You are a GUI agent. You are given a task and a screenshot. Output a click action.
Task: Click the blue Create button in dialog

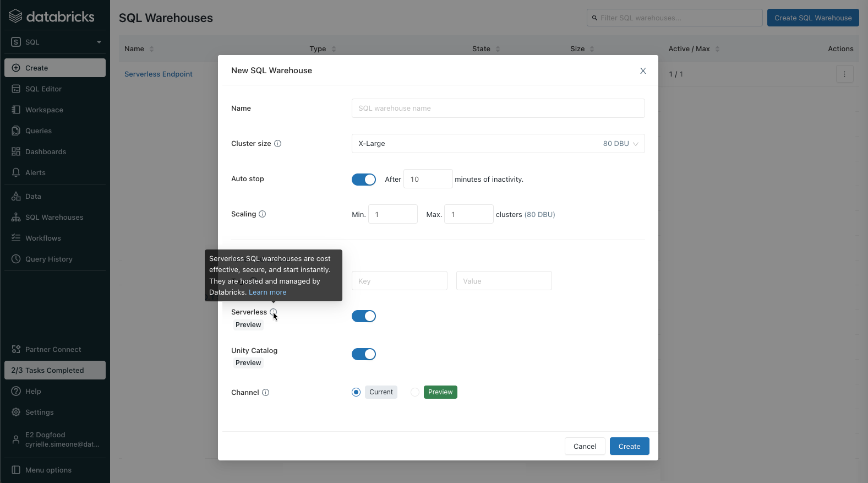coord(629,446)
